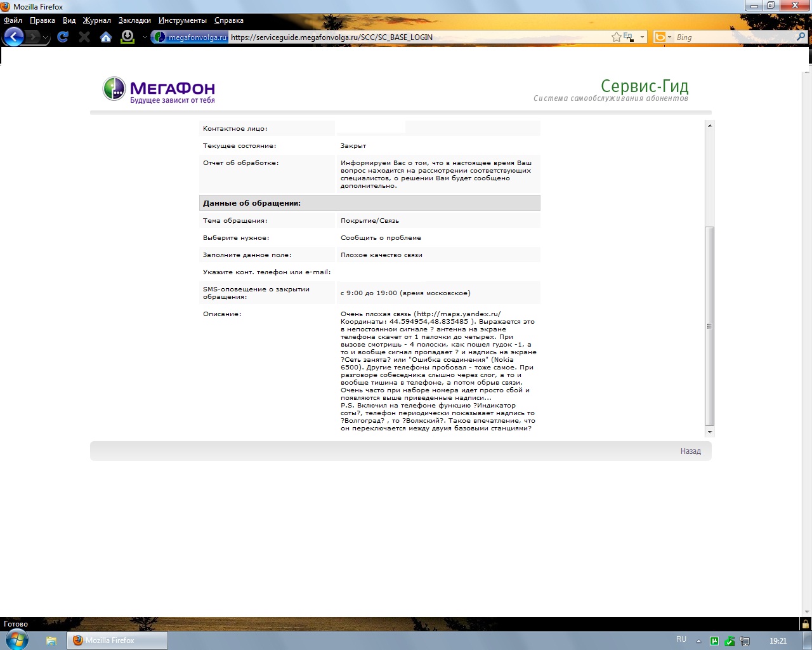
Task: Click the 'Выберите нужное:' label
Action: 236,238
